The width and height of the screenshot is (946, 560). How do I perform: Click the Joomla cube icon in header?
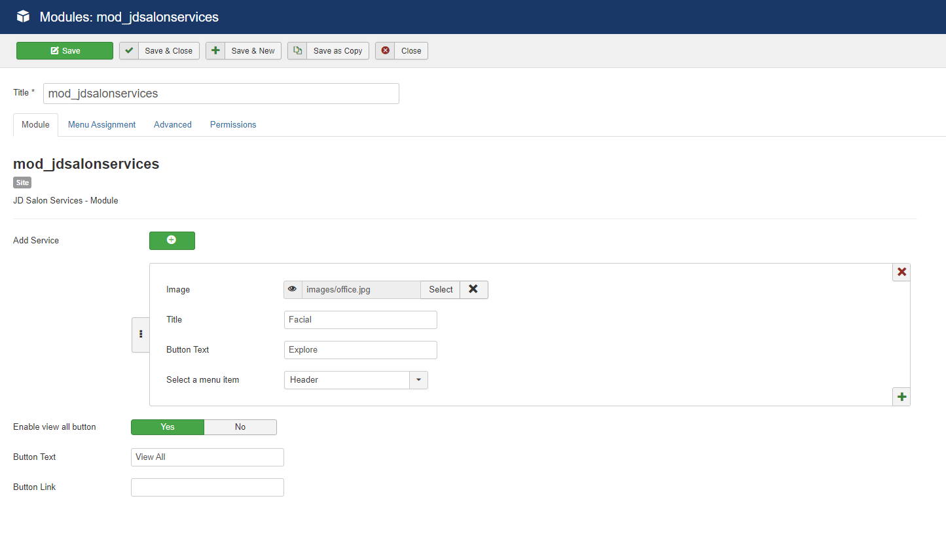(x=23, y=16)
